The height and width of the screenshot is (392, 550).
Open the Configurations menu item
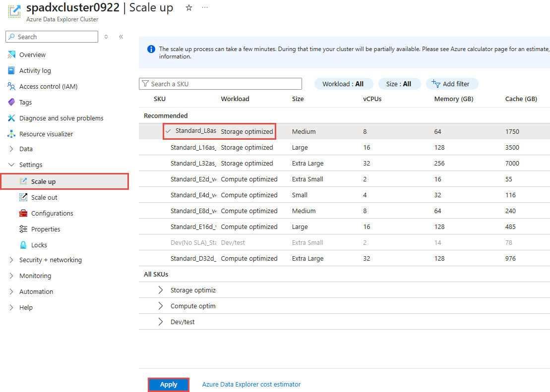point(52,213)
